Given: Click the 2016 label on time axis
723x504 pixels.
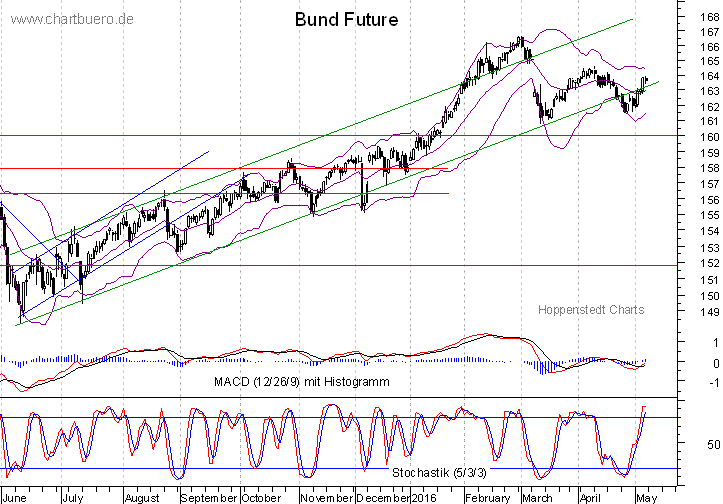Looking at the screenshot, I should pyautogui.click(x=424, y=498).
